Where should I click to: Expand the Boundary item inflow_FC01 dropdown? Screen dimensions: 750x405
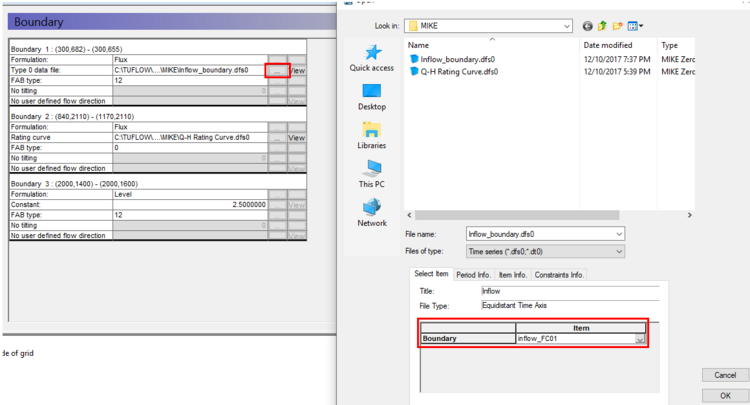click(639, 339)
